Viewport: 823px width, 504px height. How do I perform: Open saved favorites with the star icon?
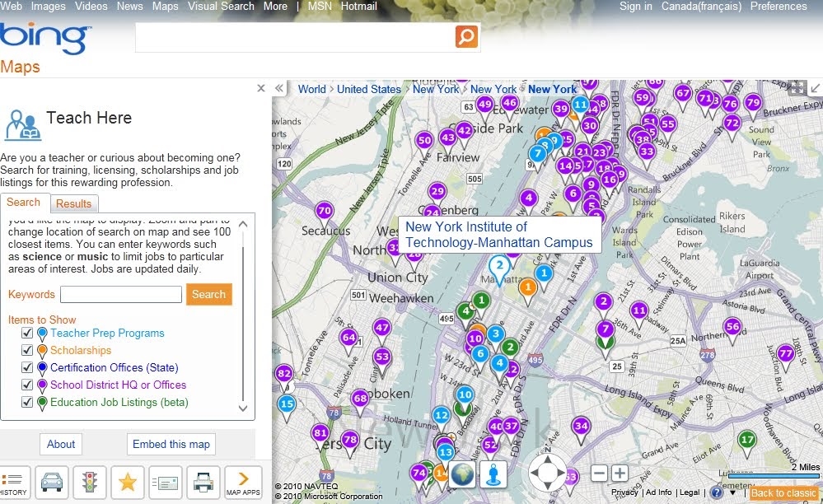[128, 482]
